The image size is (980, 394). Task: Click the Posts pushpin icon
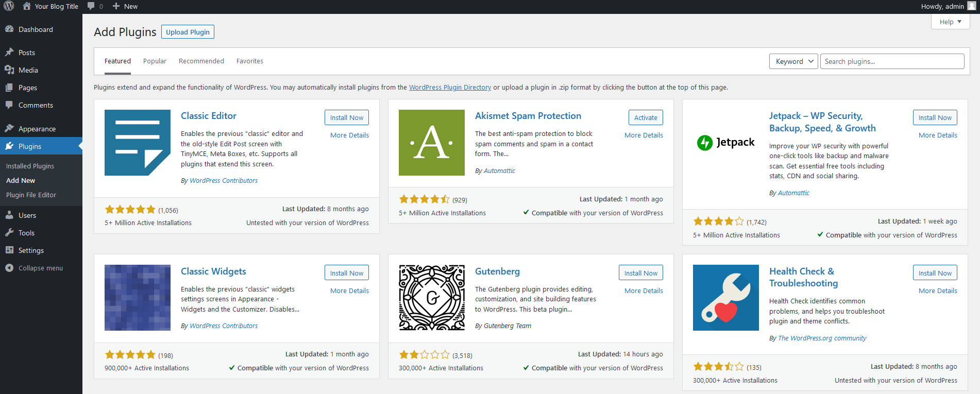(9, 53)
